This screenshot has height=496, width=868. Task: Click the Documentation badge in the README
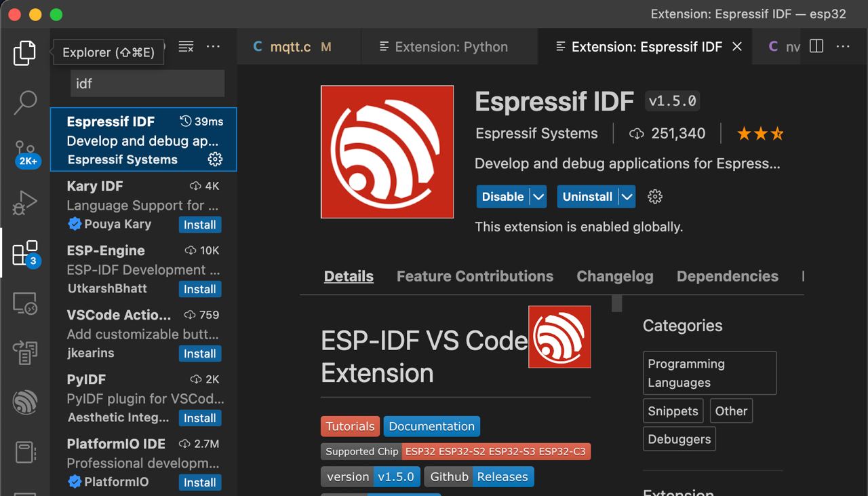tap(431, 426)
